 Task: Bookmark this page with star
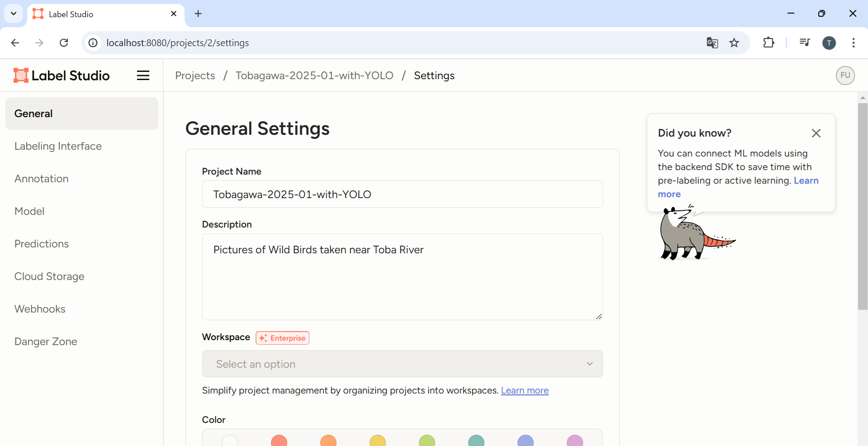pos(734,43)
